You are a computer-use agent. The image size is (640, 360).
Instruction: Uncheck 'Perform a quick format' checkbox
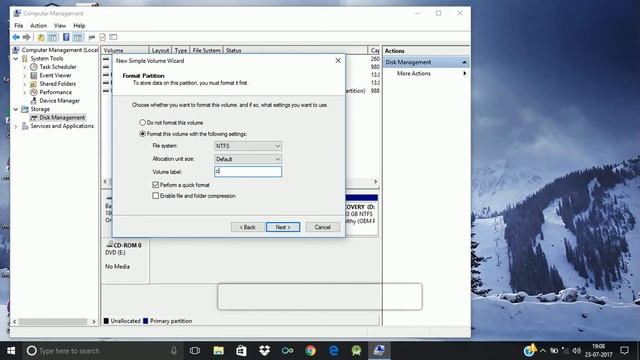tap(156, 185)
